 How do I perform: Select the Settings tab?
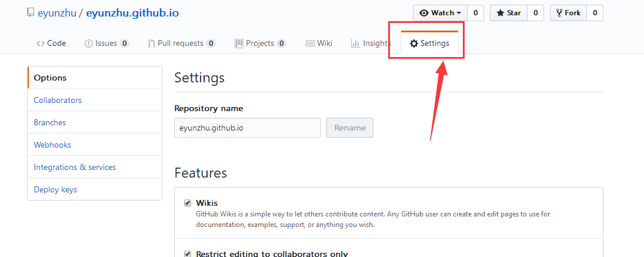tap(429, 43)
